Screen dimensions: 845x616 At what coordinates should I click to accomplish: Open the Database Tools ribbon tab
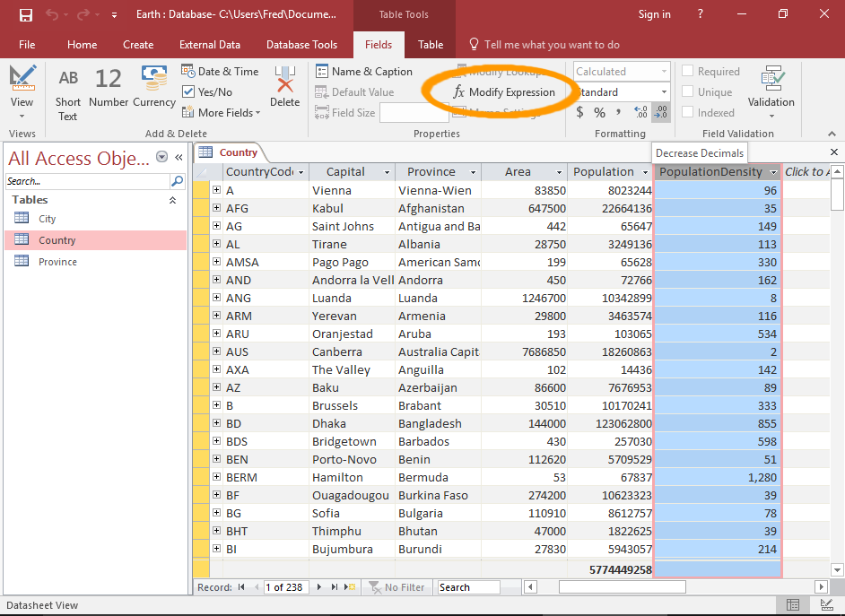point(301,45)
